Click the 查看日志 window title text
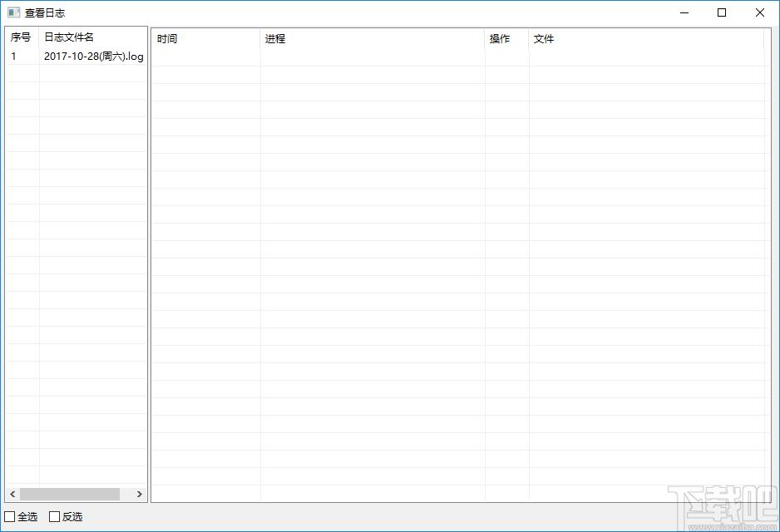The image size is (780, 532). click(x=45, y=13)
